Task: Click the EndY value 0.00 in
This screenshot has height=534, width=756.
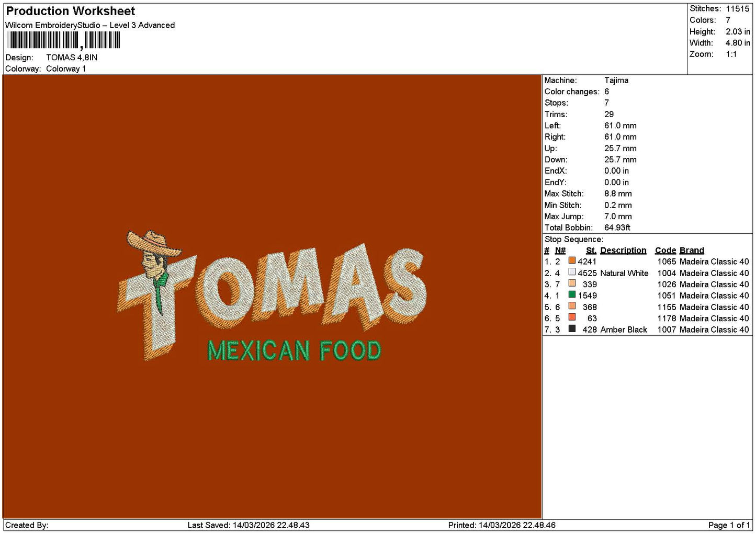Action: pyautogui.click(x=617, y=183)
